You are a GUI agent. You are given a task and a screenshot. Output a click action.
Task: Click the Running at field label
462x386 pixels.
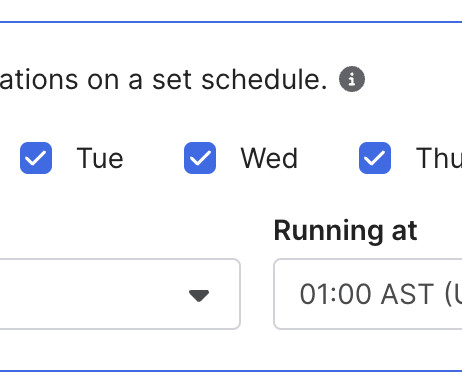click(345, 231)
